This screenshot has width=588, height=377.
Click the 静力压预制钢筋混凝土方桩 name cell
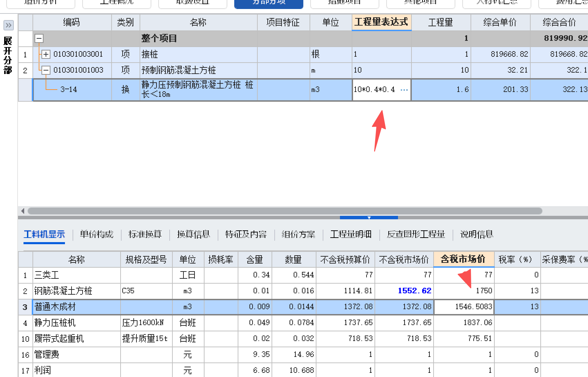pyautogui.click(x=198, y=90)
